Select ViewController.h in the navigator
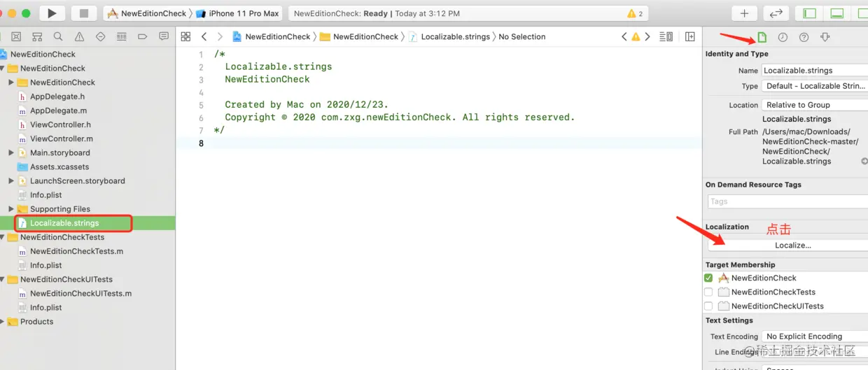Image resolution: width=868 pixels, height=370 pixels. coord(60,124)
